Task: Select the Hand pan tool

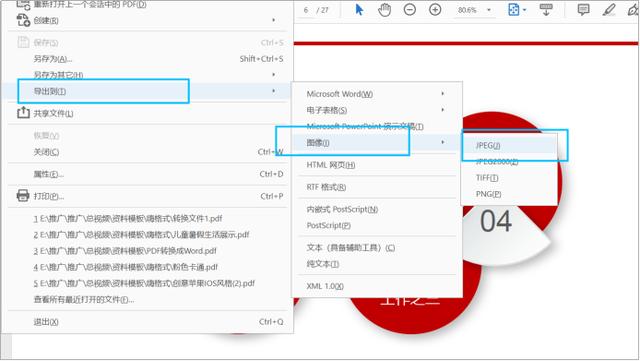Action: pos(384,9)
